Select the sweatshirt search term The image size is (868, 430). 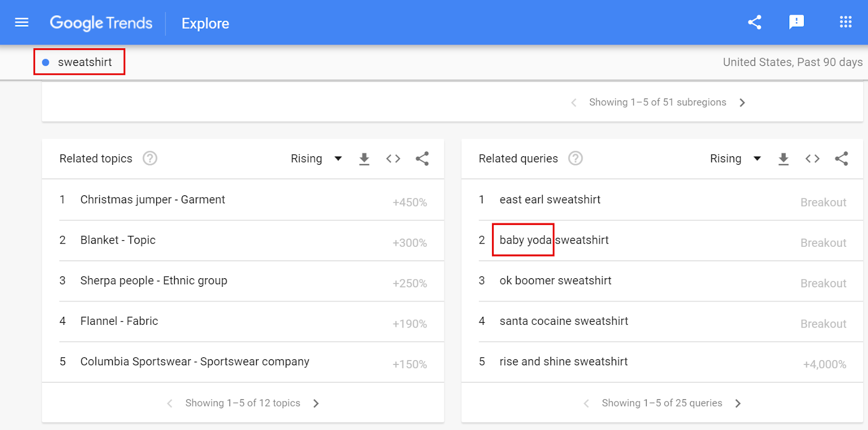[85, 62]
